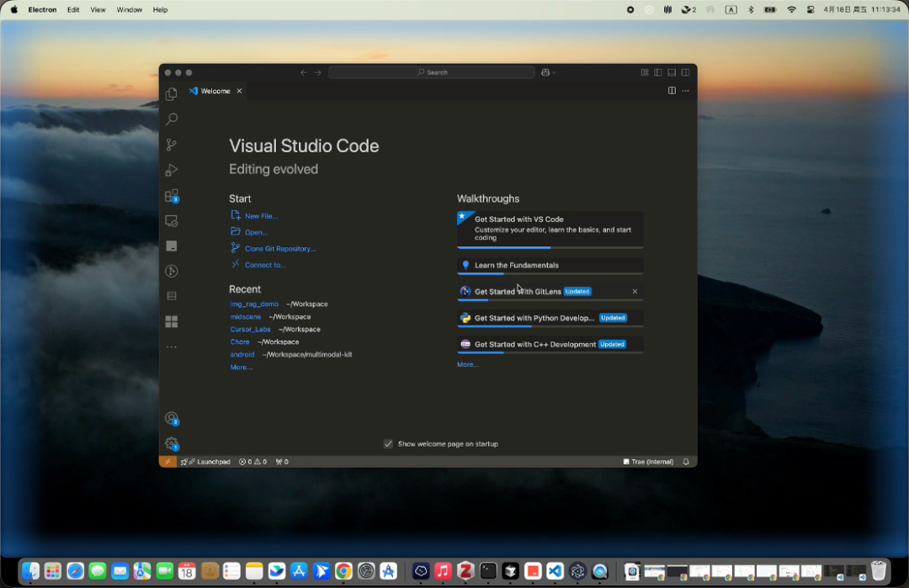Select the Welcome tab

[215, 91]
